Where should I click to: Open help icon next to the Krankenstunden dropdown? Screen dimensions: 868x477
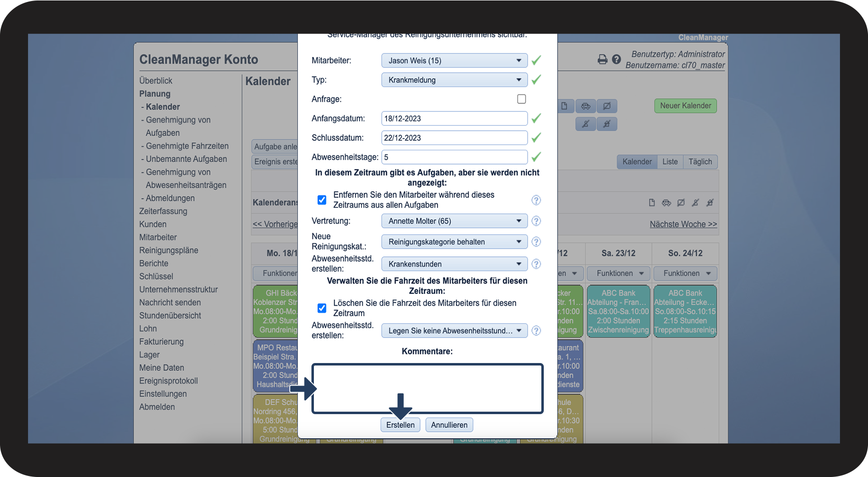(536, 264)
